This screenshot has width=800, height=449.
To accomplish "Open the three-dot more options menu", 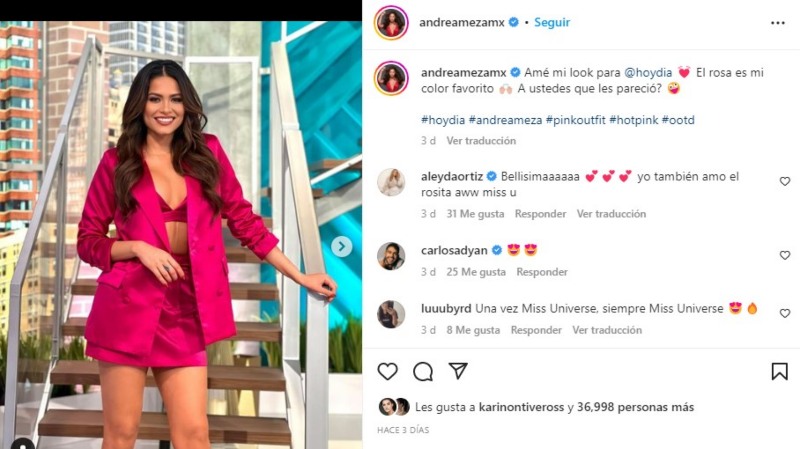I will 778,23.
